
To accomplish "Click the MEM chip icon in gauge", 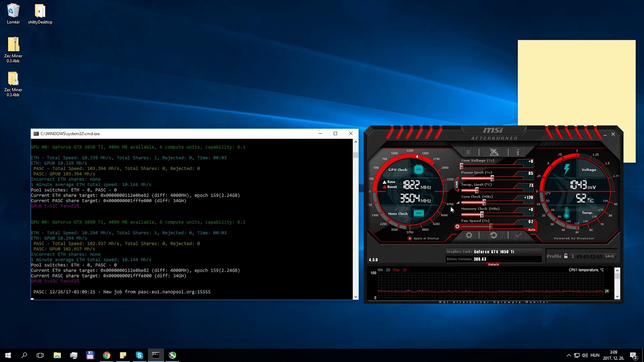I will [x=419, y=213].
